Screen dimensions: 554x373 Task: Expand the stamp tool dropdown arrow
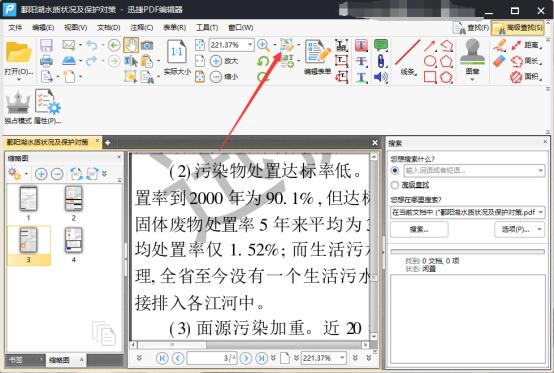472,79
